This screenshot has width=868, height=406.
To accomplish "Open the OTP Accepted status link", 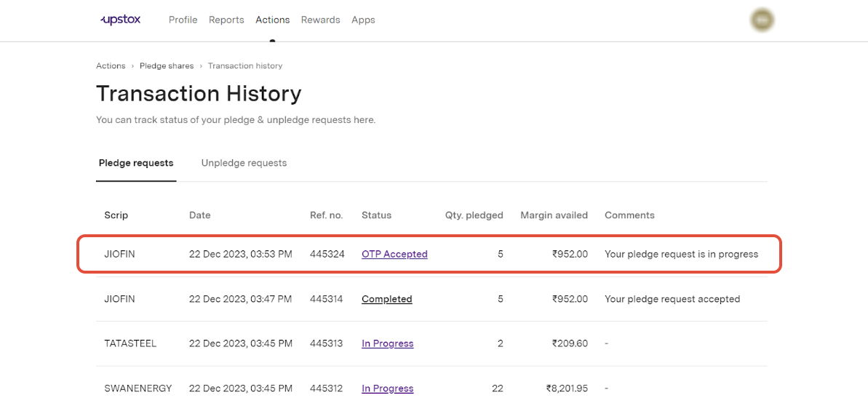I will 394,254.
